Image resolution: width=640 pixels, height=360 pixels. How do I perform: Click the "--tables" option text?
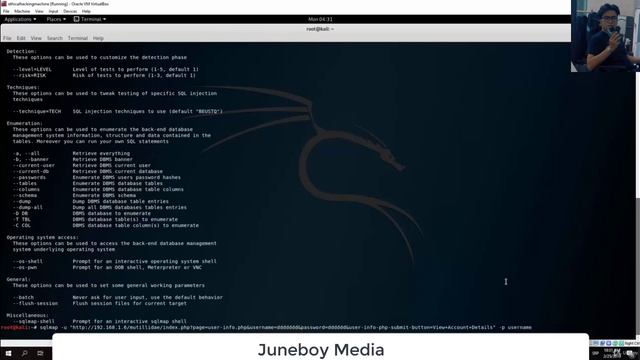[x=24, y=184]
